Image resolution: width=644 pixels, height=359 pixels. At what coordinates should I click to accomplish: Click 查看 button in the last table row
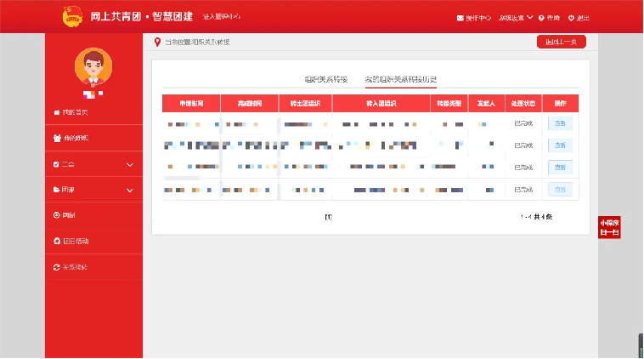point(560,189)
